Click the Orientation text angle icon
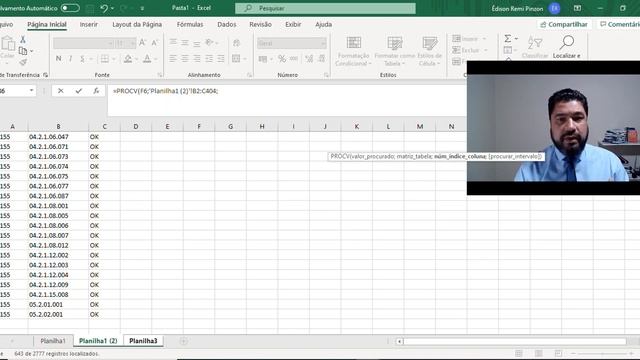This screenshot has height=360, width=640. pyautogui.click(x=210, y=42)
